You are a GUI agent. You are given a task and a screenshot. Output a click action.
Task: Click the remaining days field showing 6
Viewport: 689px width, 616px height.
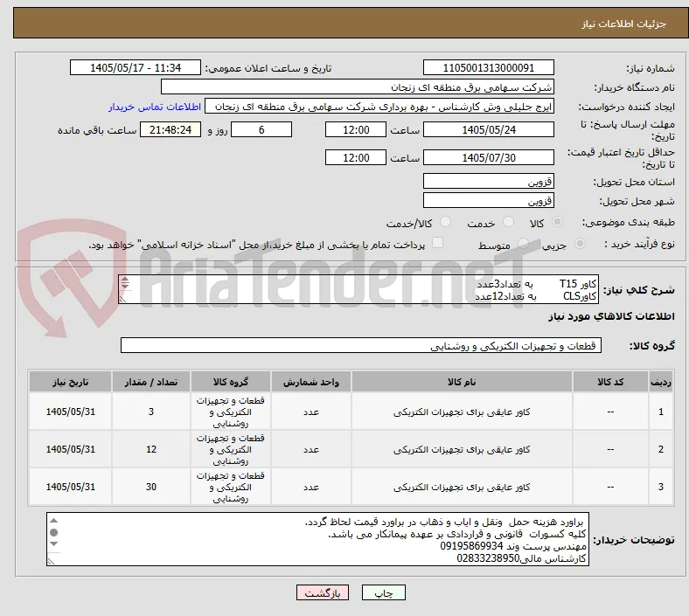pyautogui.click(x=261, y=129)
